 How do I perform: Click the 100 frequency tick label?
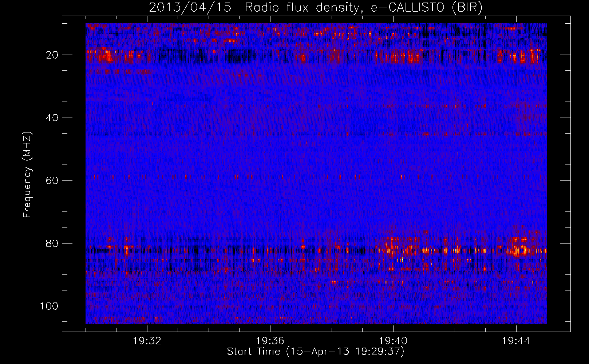(50, 306)
